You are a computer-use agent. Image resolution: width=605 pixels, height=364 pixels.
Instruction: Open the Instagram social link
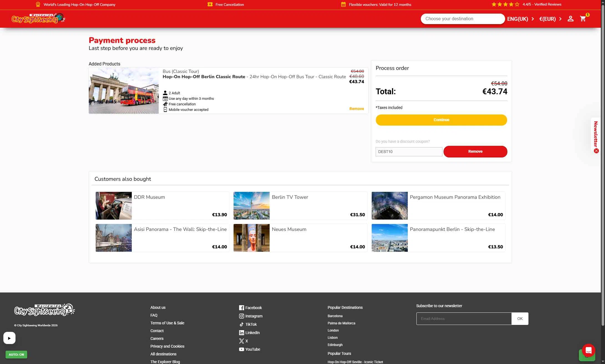tap(250, 316)
